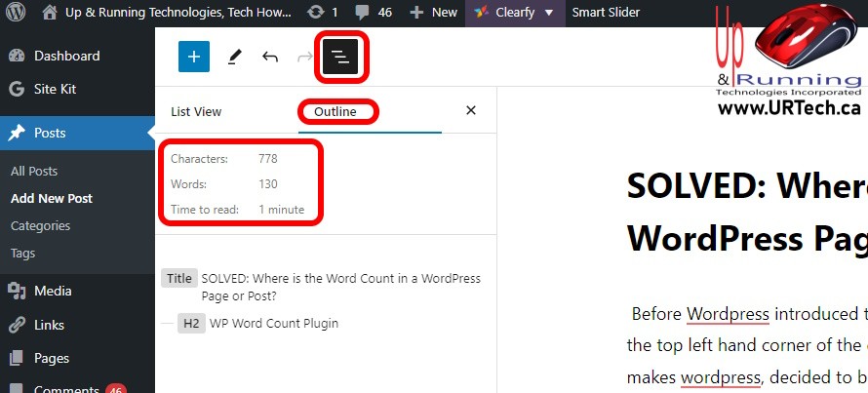This screenshot has height=393, width=868.
Task: Toggle the Document Overview button
Action: click(x=341, y=58)
